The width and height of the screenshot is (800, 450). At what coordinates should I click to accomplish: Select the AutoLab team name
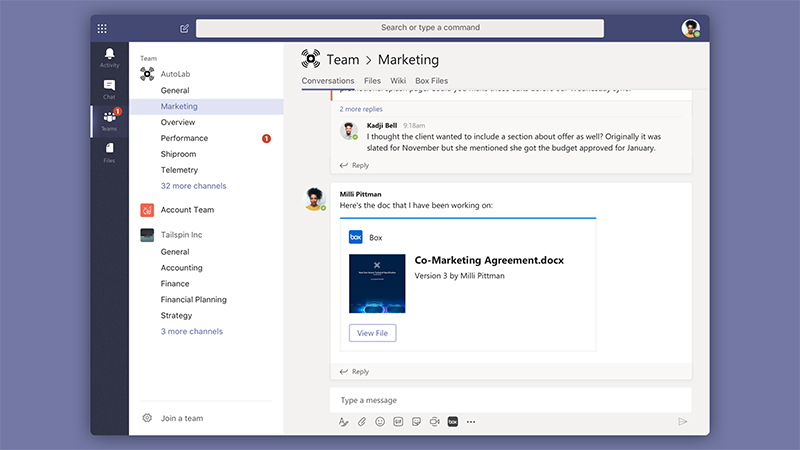[x=175, y=74]
